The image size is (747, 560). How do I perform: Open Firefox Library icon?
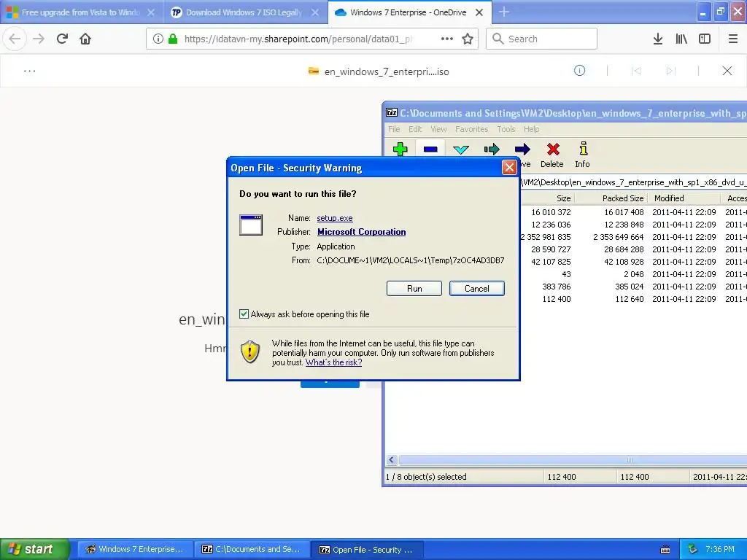pyautogui.click(x=681, y=39)
